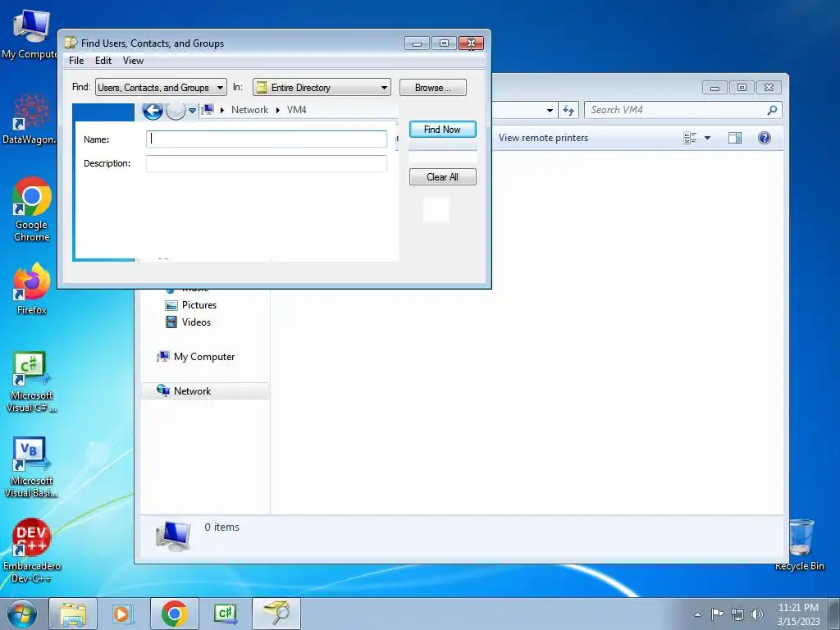Open the views options dropdown arrow
This screenshot has height=630, width=840.
coord(707,138)
